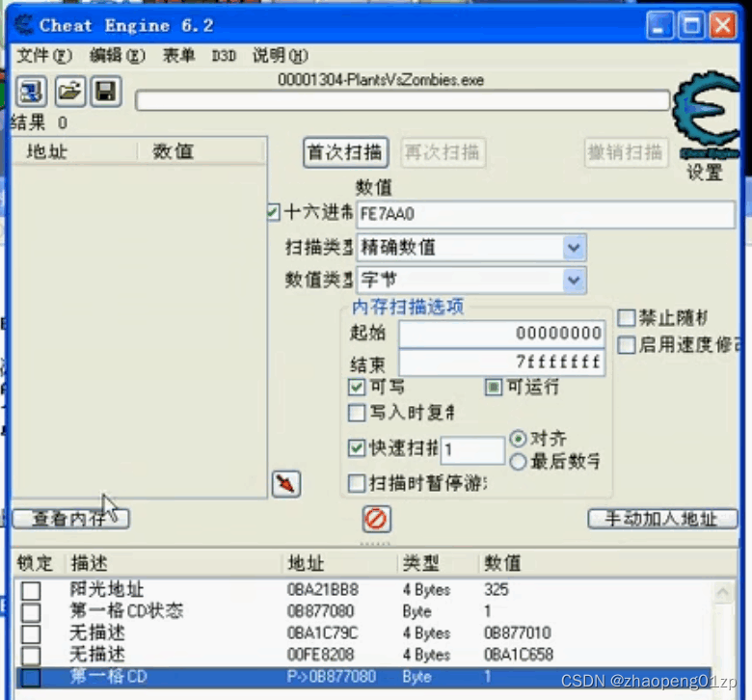This screenshot has height=700, width=752.
Task: Click the 查看内存 memory view button
Action: (x=71, y=519)
